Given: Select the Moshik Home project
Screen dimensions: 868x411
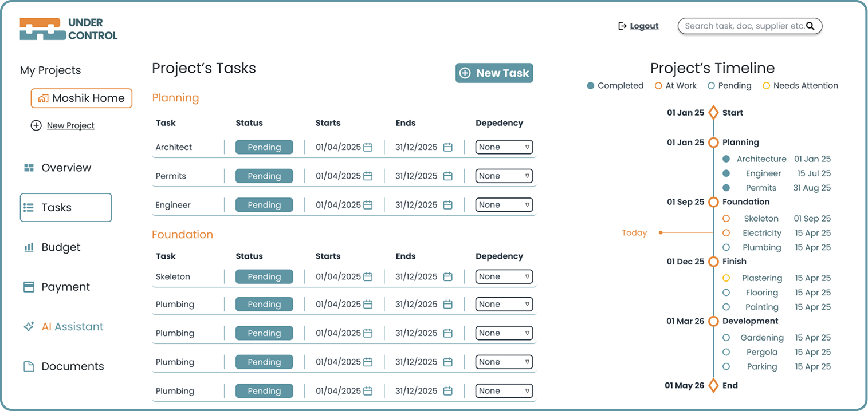Looking at the screenshot, I should tap(81, 98).
